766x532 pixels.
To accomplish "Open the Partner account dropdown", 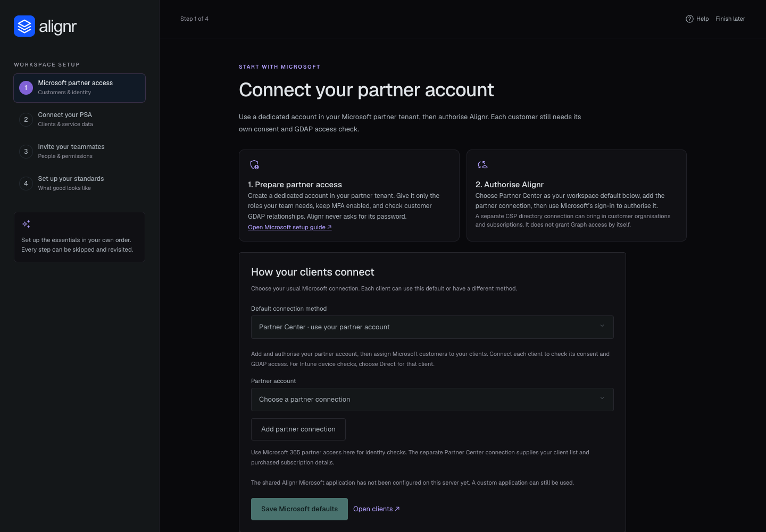I will (432, 400).
